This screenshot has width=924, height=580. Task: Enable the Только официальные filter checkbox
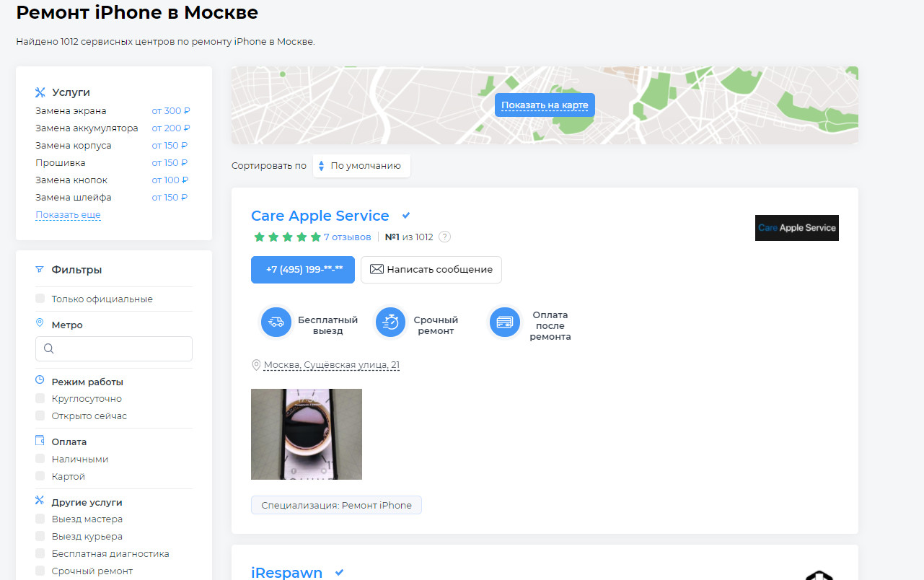pyautogui.click(x=40, y=299)
